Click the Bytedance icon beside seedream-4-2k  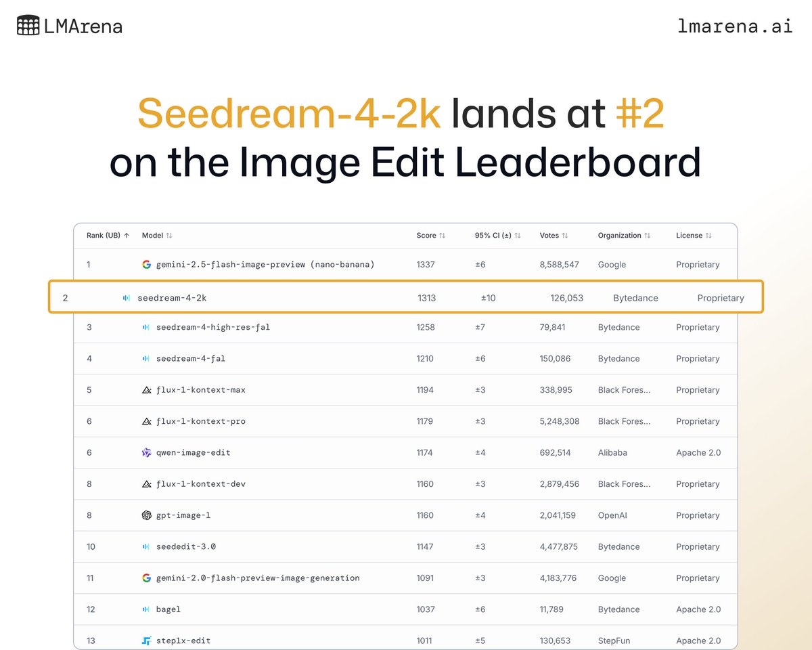(127, 298)
